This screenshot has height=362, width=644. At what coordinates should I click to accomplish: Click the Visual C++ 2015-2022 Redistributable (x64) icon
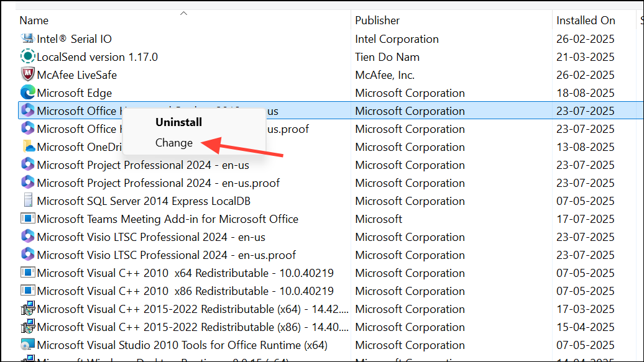click(x=27, y=309)
